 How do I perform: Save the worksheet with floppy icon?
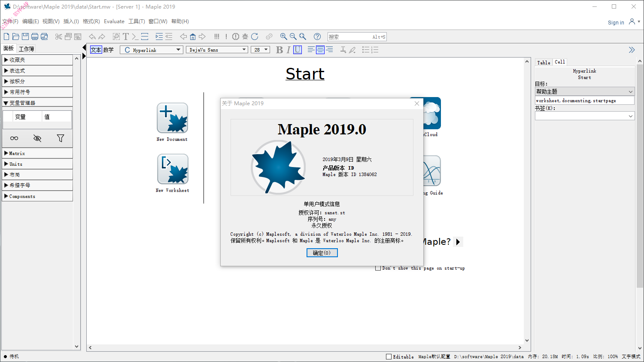25,37
